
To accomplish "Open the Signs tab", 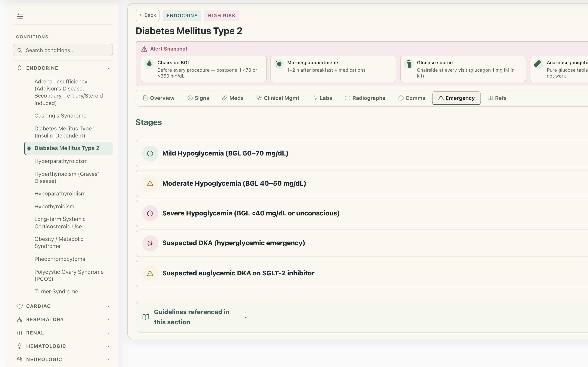I will pyautogui.click(x=198, y=98).
